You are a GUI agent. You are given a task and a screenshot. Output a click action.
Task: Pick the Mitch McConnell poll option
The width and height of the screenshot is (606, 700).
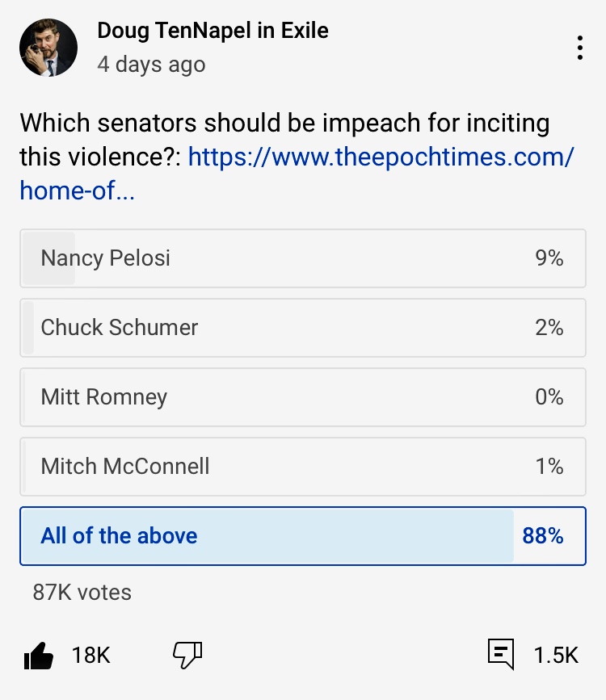click(302, 467)
